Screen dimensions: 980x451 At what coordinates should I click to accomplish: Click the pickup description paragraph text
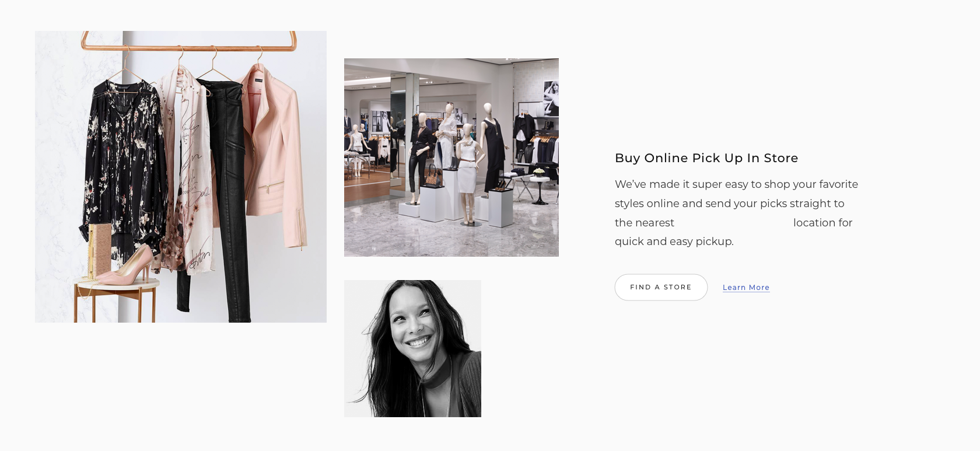click(736, 213)
